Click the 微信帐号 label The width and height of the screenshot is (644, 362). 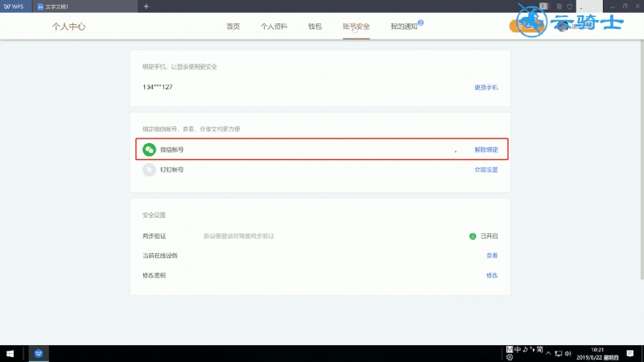(x=171, y=150)
